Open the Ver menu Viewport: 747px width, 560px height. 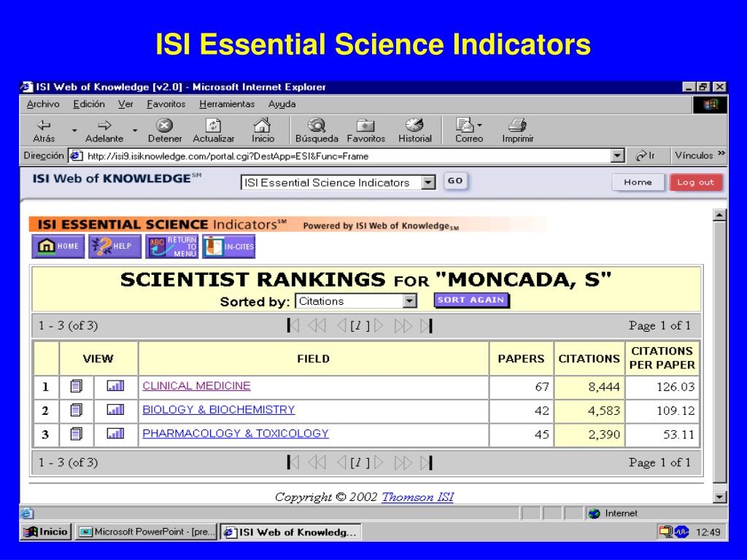click(x=125, y=104)
